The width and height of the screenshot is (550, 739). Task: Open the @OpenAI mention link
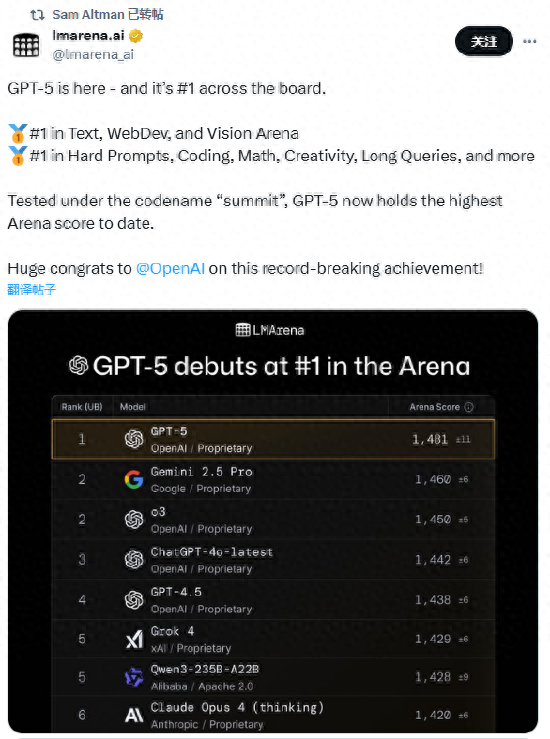[171, 268]
